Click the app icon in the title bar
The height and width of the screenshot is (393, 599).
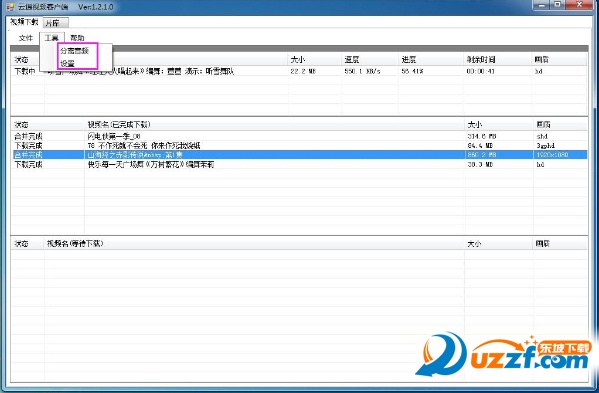[x=10, y=7]
